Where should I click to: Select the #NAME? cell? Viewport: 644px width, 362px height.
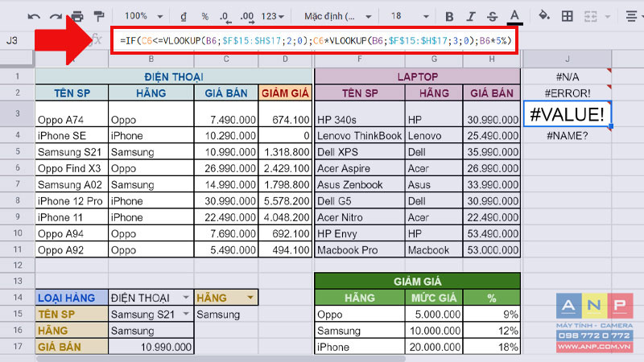point(568,135)
